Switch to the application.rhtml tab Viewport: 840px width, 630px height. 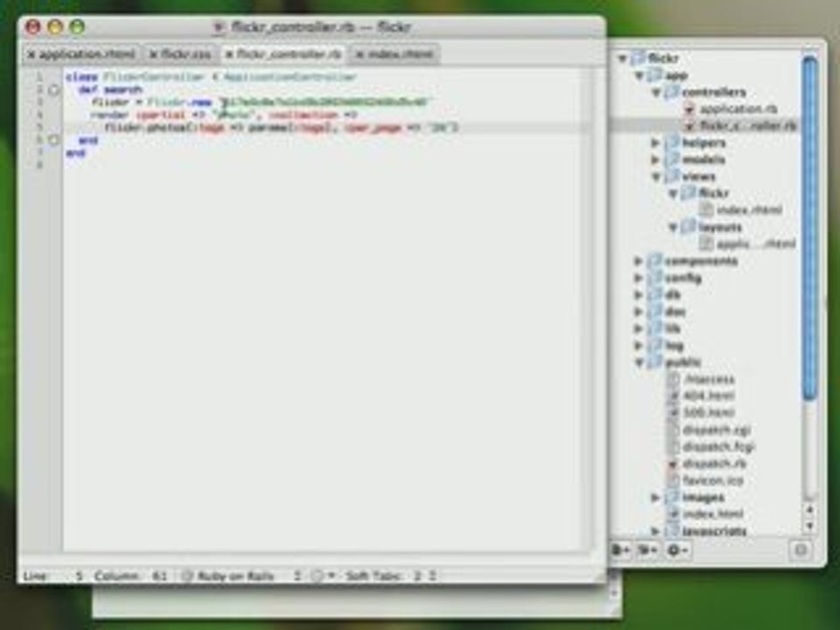[87, 54]
